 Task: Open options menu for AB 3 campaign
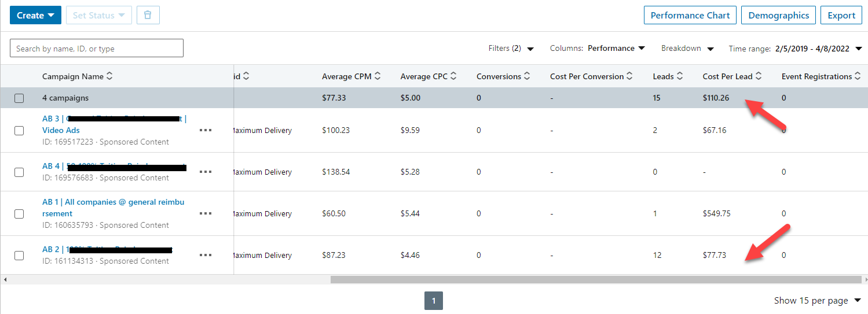coord(206,130)
